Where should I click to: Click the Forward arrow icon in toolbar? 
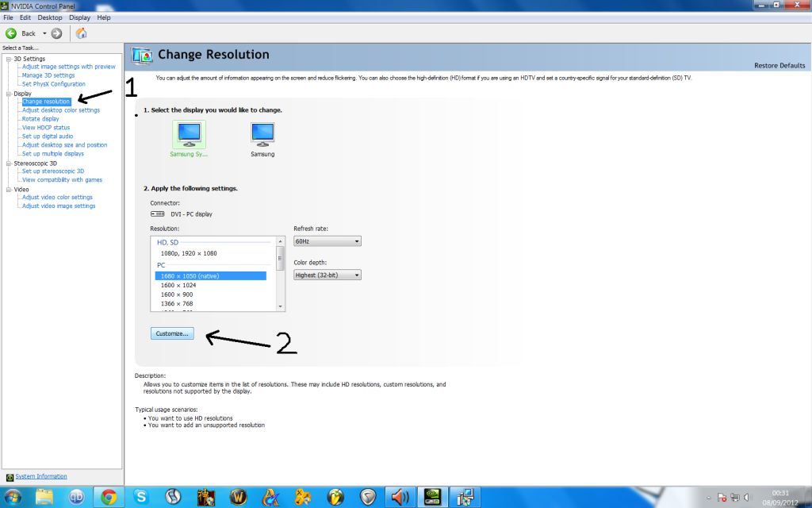pyautogui.click(x=56, y=33)
